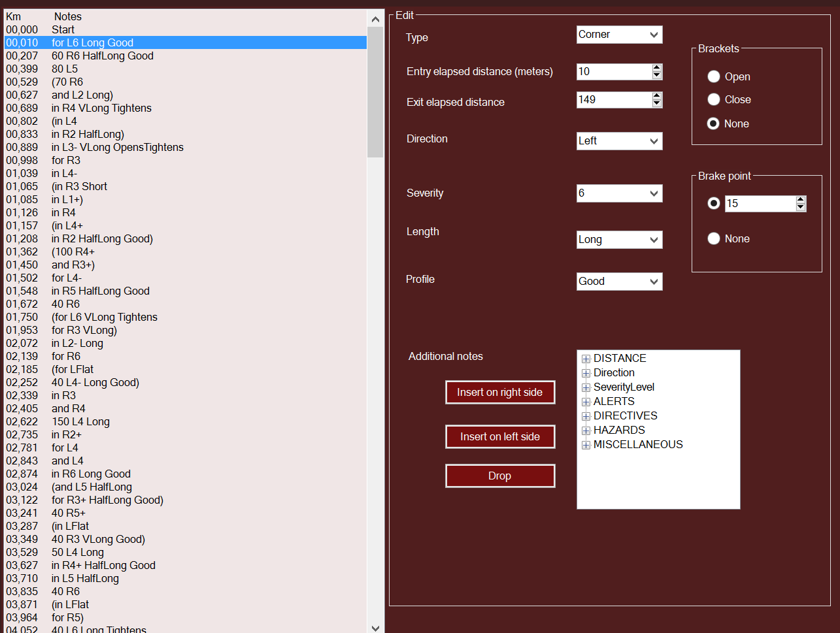The height and width of the screenshot is (633, 840).
Task: Open the Profile dropdown showing Good
Action: click(619, 282)
